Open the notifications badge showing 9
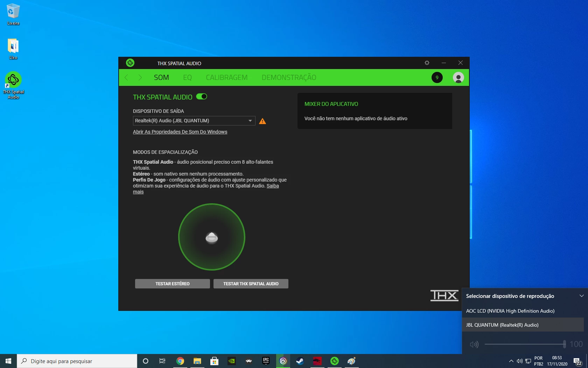 tap(437, 77)
